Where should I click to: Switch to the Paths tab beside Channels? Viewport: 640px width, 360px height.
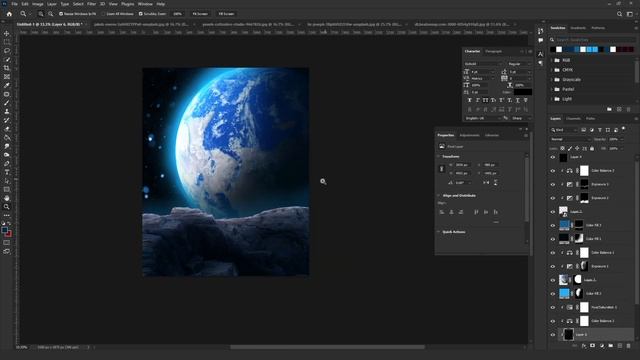(x=590, y=118)
